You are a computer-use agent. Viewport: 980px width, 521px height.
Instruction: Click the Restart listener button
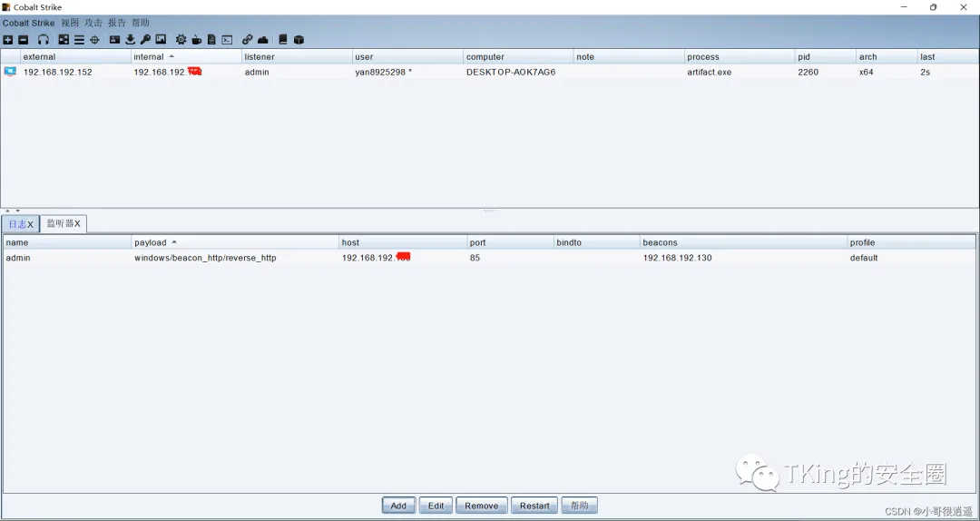pyautogui.click(x=534, y=506)
